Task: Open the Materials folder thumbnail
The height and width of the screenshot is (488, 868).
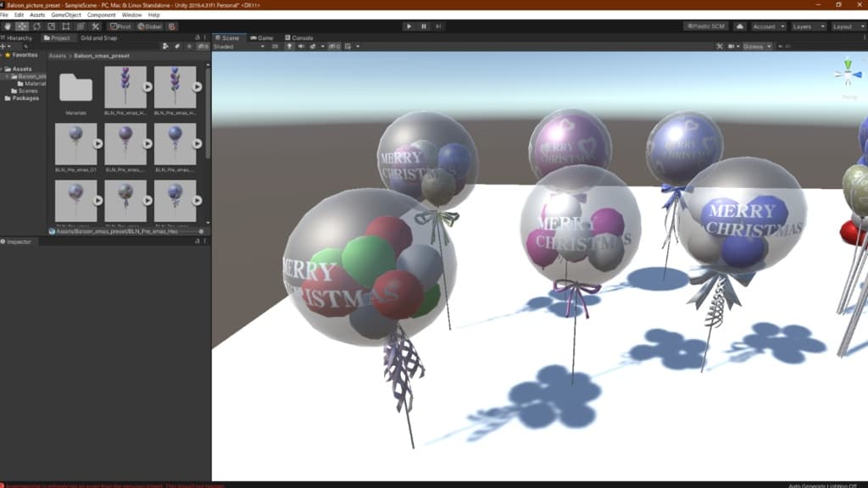Action: tap(76, 89)
